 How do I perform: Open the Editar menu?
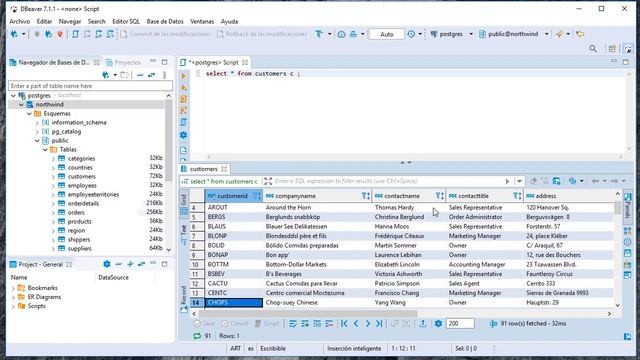pyautogui.click(x=44, y=21)
